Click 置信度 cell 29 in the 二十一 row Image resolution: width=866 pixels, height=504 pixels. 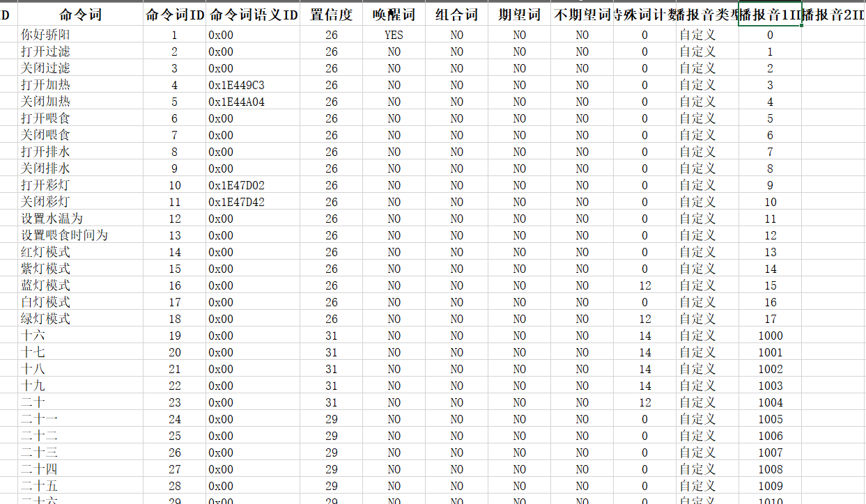pos(332,419)
